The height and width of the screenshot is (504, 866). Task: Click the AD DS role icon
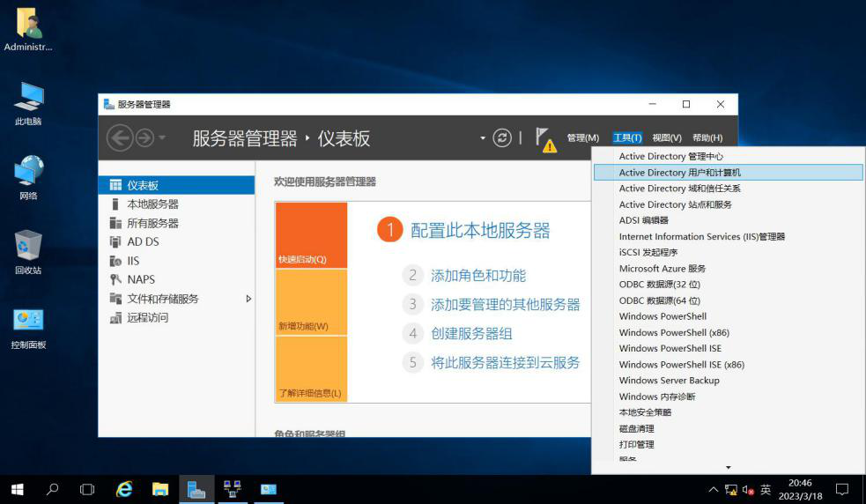click(x=115, y=241)
